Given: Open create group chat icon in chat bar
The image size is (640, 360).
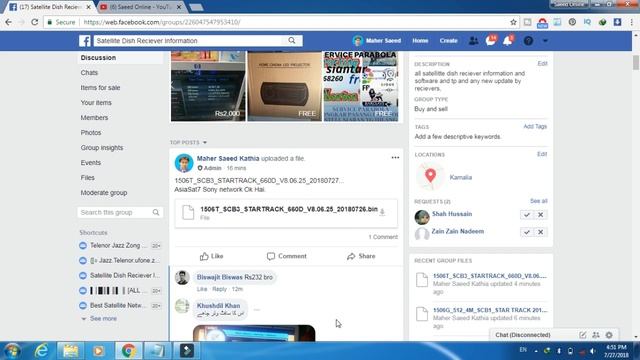Looking at the screenshot, I should (x=596, y=335).
